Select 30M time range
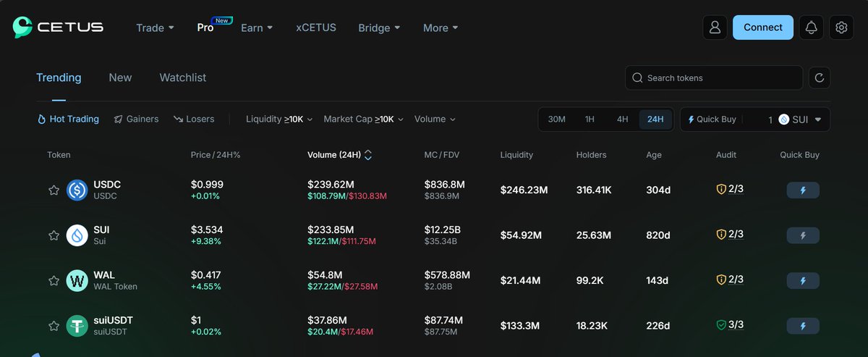Viewport: 868px width, 357px height. pos(557,119)
